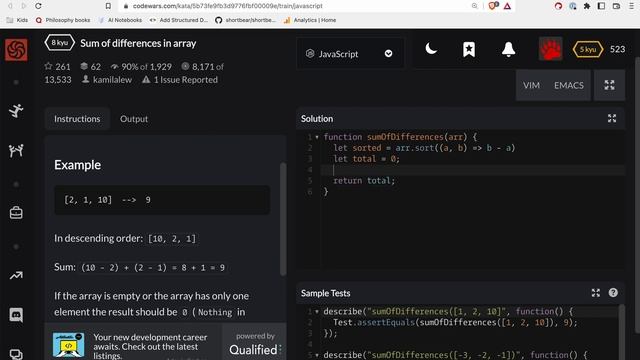Screen dimensions: 640x360
Task: Bookmark page icon in address bar
Action: pyautogui.click(x=108, y=6)
